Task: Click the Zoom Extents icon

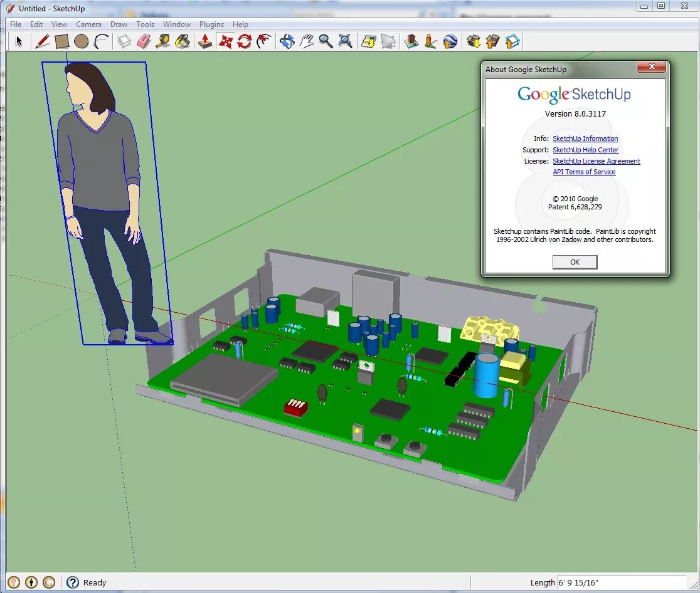Action: click(345, 41)
